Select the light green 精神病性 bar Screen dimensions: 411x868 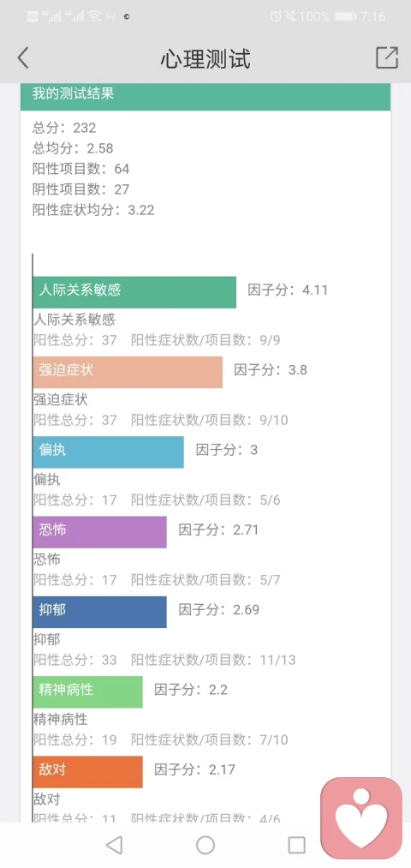coord(87,691)
